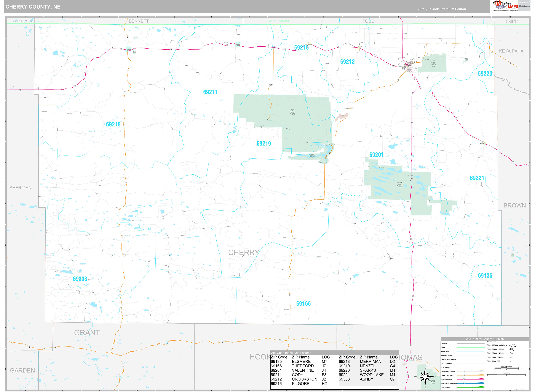
Task: Click the BROWN county label
Action: point(515,205)
